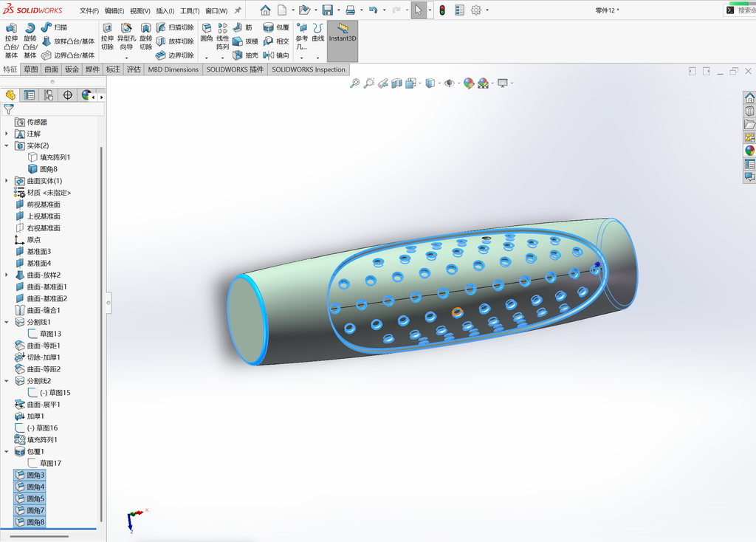Image resolution: width=756 pixels, height=542 pixels.
Task: Choose the Rib (筋) tool
Action: pyautogui.click(x=242, y=27)
